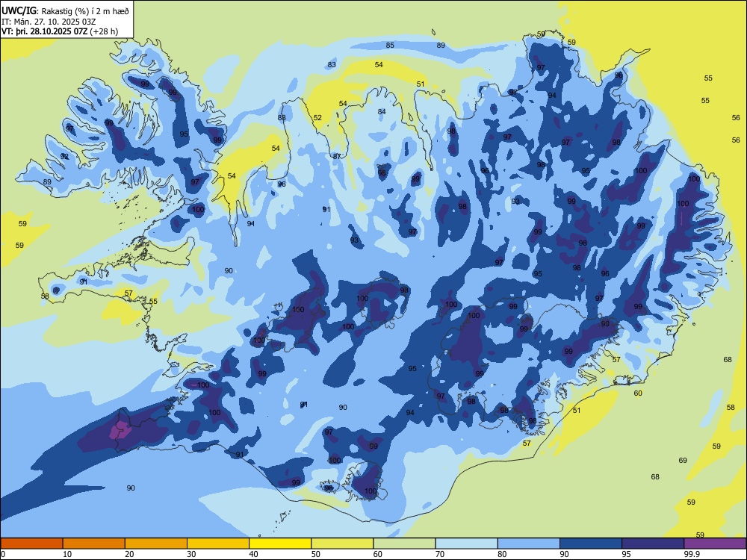Screen dimensions: 747x560
Task: Click the pale yellow 50–60 legend swatch
Action: coord(342,544)
